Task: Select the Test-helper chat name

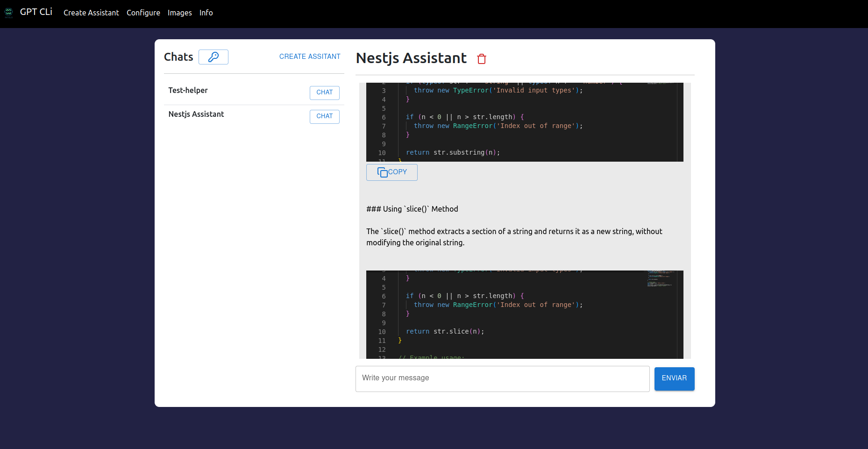Action: [x=188, y=90]
